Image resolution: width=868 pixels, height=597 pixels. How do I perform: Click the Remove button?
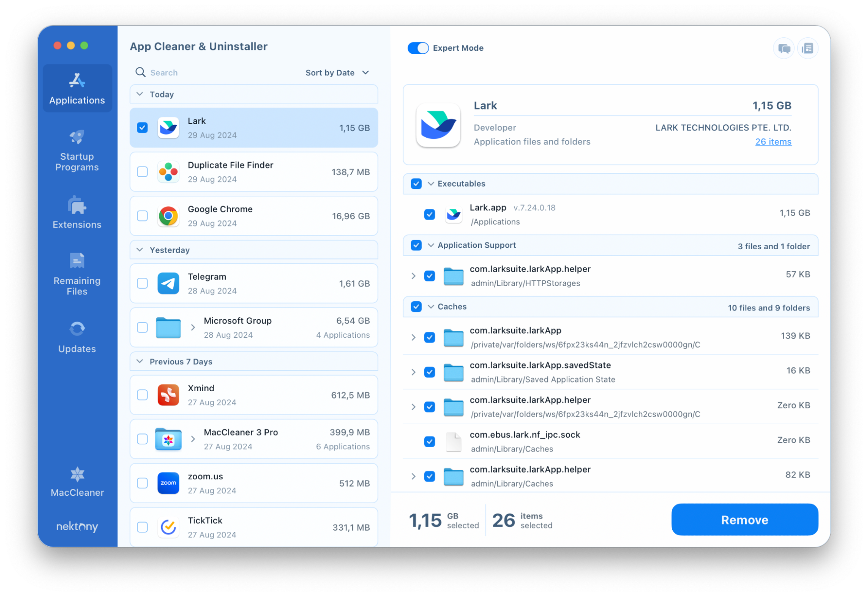click(744, 521)
